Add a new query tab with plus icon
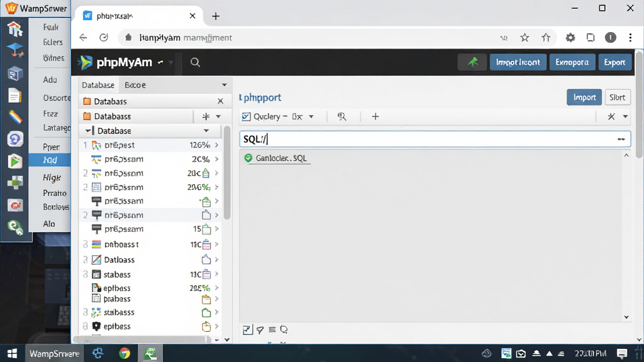The height and width of the screenshot is (362, 644). pos(375,116)
